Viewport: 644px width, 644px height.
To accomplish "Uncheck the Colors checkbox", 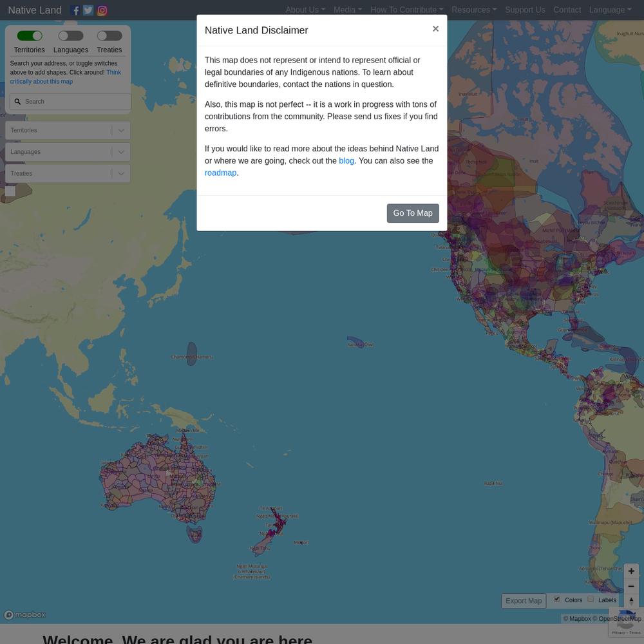I will [557, 599].
